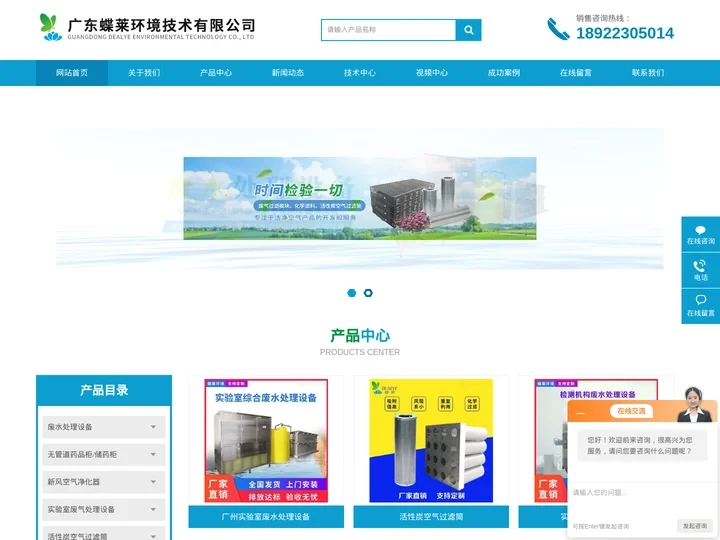Viewport: 720px width, 540px height.
Task: Click the 产品中心 section heading
Action: pyautogui.click(x=360, y=336)
